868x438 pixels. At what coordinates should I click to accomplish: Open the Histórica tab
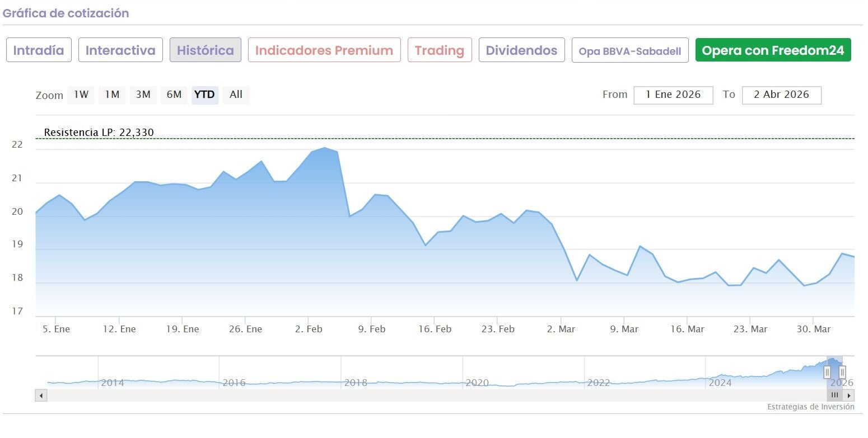pyautogui.click(x=206, y=50)
